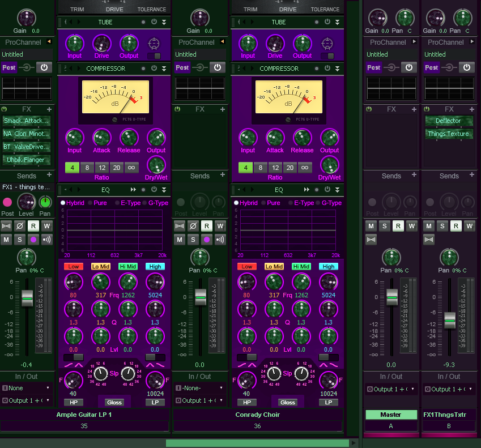Viewport: 481px width, 448px height.
Task: Toggle FX bin power on FX1ThngsTxtr bus
Action: point(427,109)
